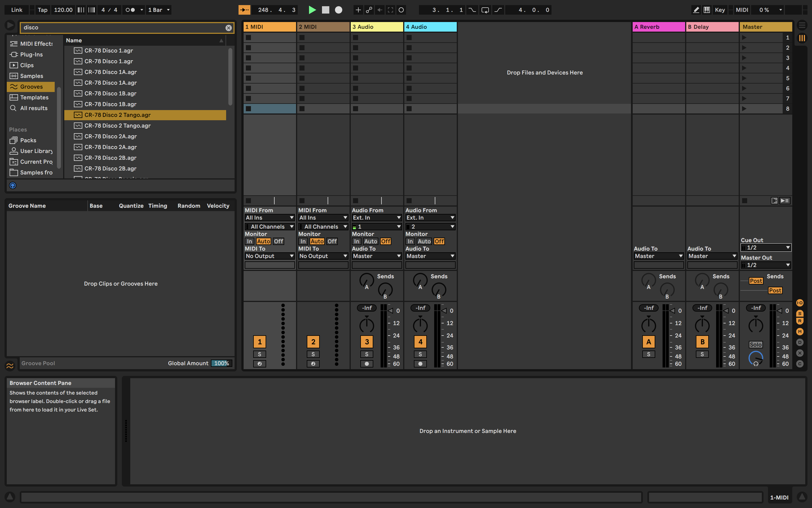Open Packs under Places

tap(31, 141)
